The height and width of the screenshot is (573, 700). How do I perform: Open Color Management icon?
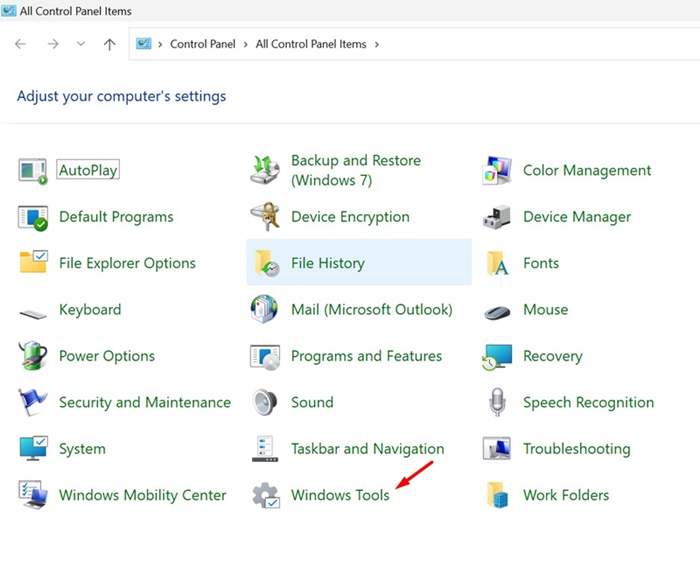click(x=497, y=170)
